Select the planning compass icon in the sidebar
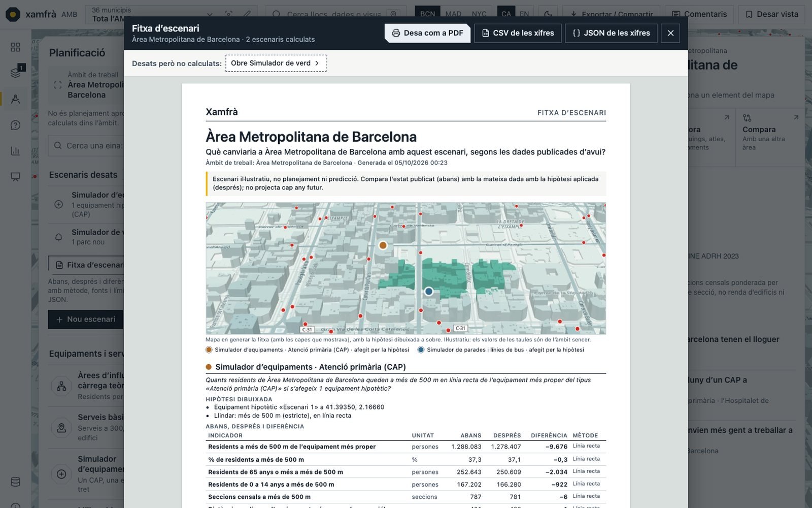Screen dimensions: 812x508 click(16, 99)
